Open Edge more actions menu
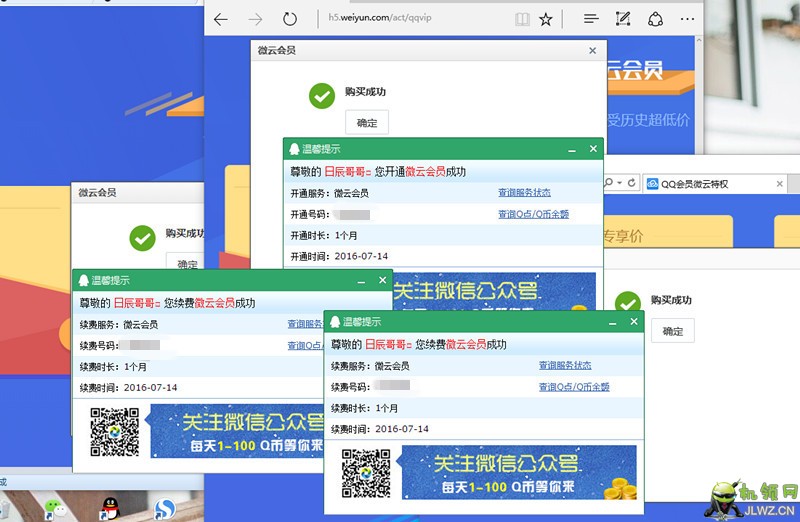The width and height of the screenshot is (800, 522). (687, 19)
